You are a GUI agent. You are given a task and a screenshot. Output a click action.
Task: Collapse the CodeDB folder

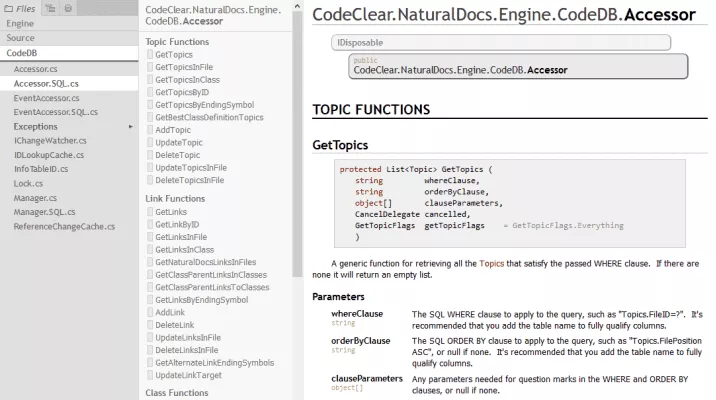tap(22, 52)
